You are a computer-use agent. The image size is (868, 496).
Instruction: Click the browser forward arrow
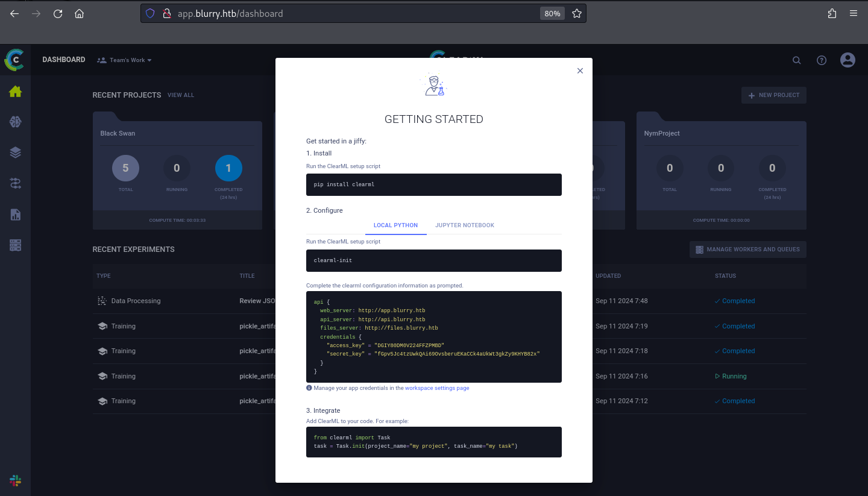[36, 13]
